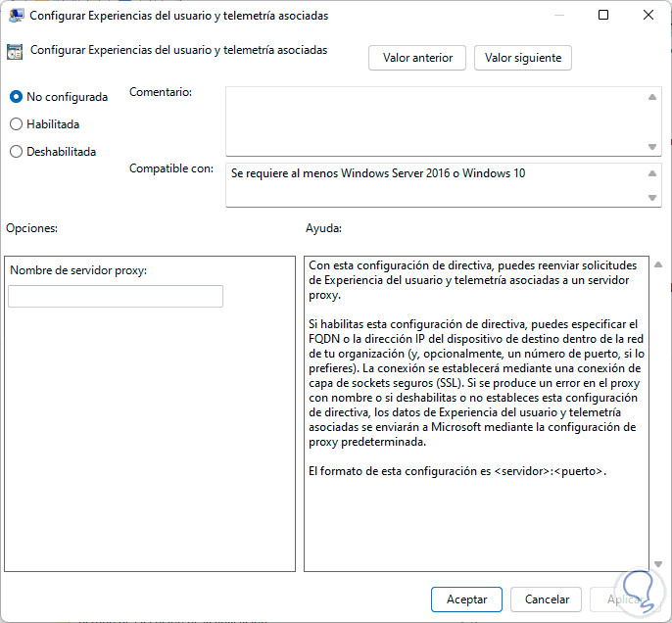
Task: Confirm with the Aceptar button
Action: pyautogui.click(x=466, y=599)
